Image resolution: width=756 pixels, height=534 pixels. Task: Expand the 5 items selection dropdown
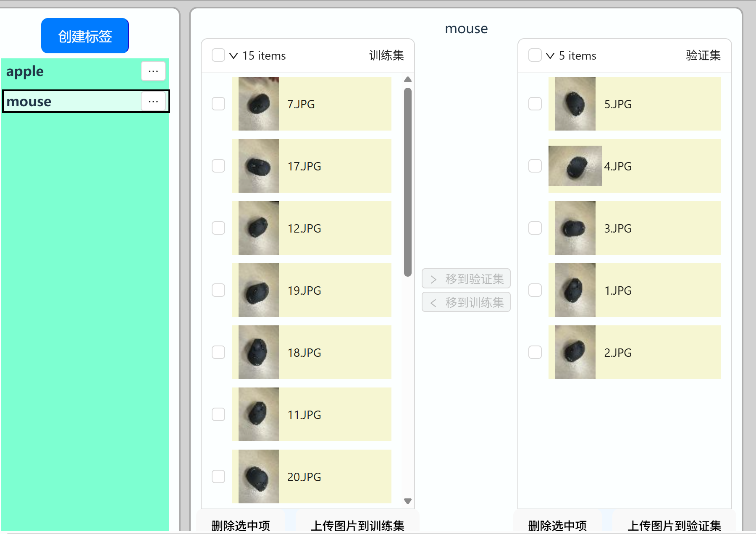[x=550, y=56]
